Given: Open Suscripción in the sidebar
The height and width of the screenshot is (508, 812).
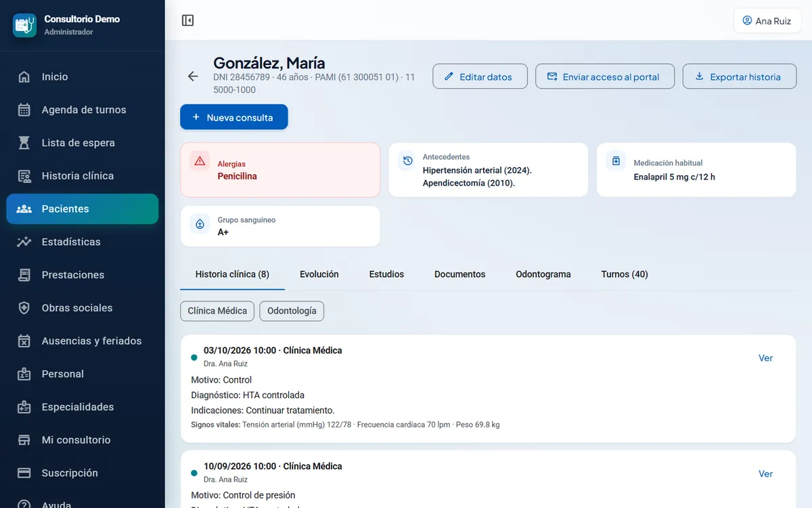Looking at the screenshot, I should point(83,473).
